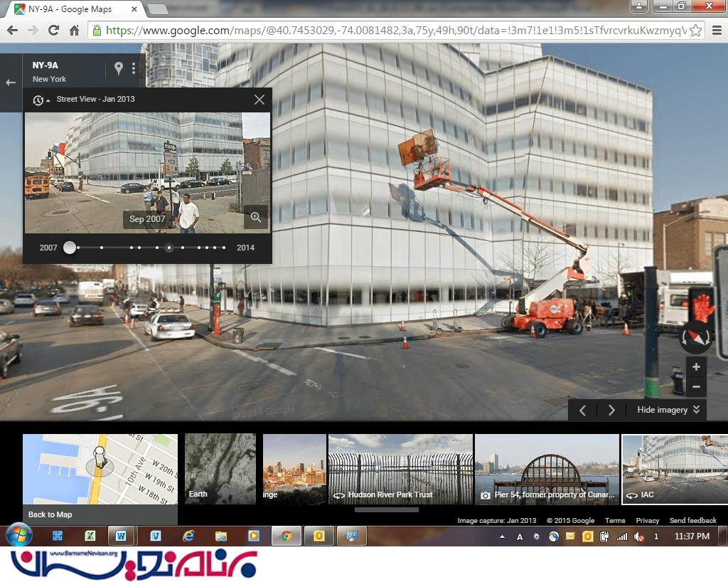Reload the page in Chrome
The width and height of the screenshot is (728, 582).
(x=53, y=30)
